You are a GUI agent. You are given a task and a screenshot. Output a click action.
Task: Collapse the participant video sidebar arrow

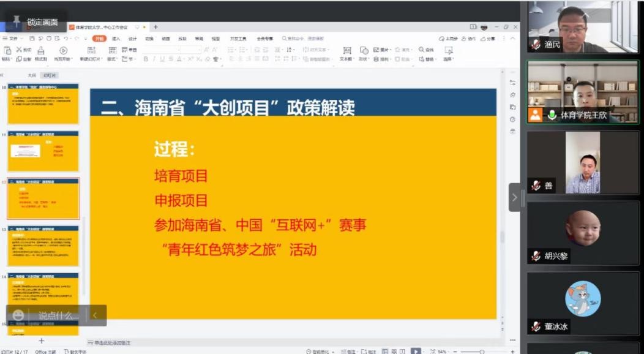(x=514, y=197)
